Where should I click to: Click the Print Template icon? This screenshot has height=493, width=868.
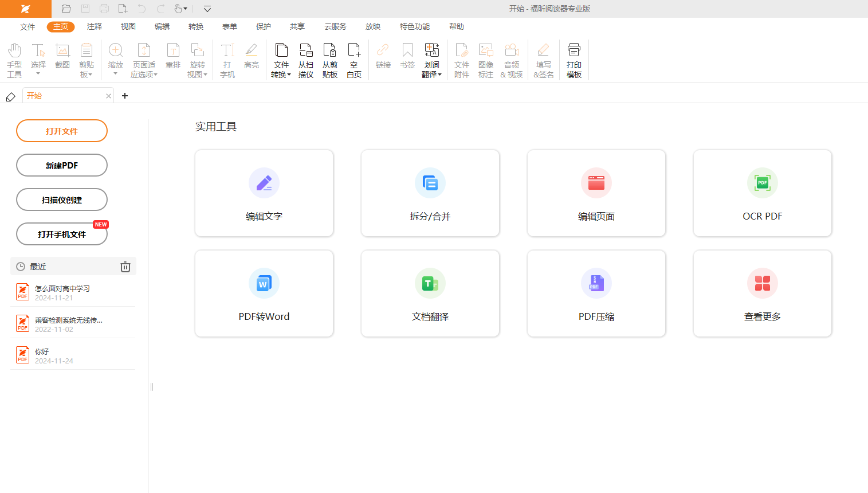pyautogui.click(x=574, y=60)
